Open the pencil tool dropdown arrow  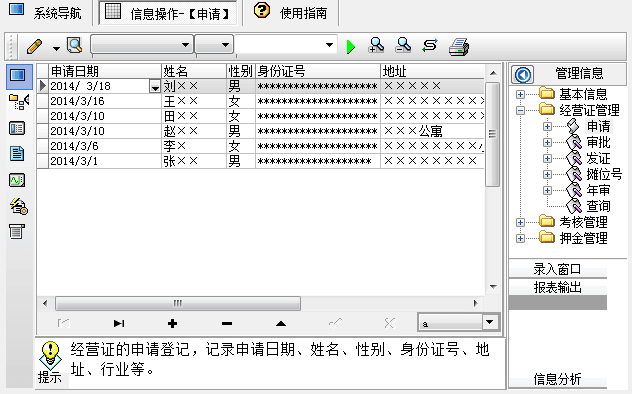[x=56, y=48]
